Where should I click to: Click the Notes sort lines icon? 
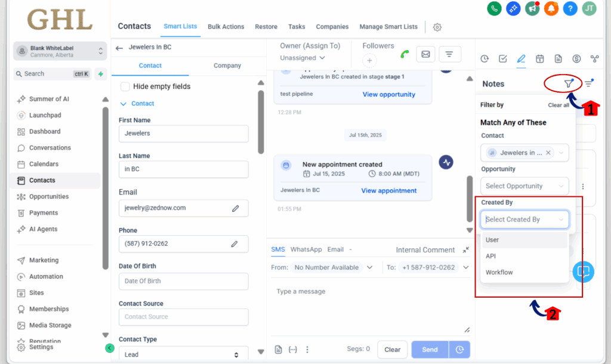[589, 84]
